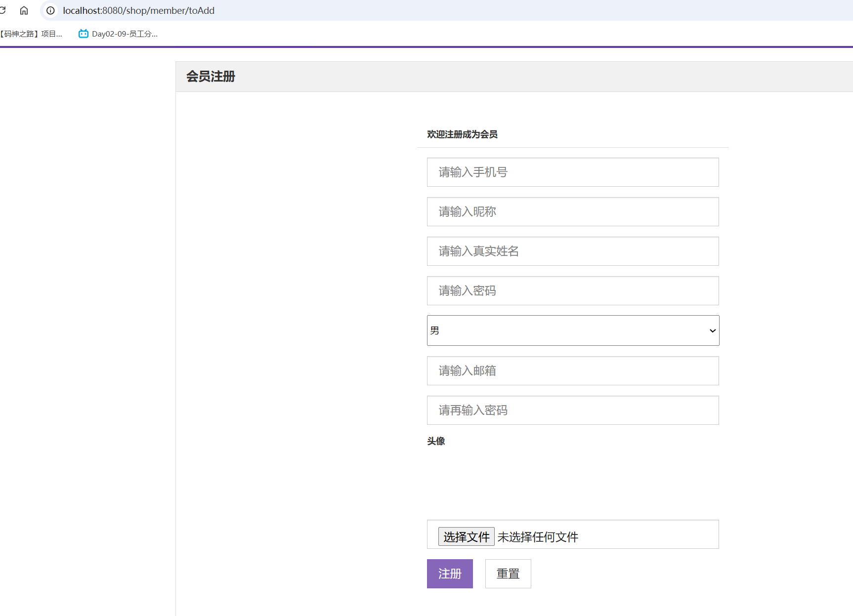Click the real name field 请输入真实姓名

pyautogui.click(x=572, y=251)
